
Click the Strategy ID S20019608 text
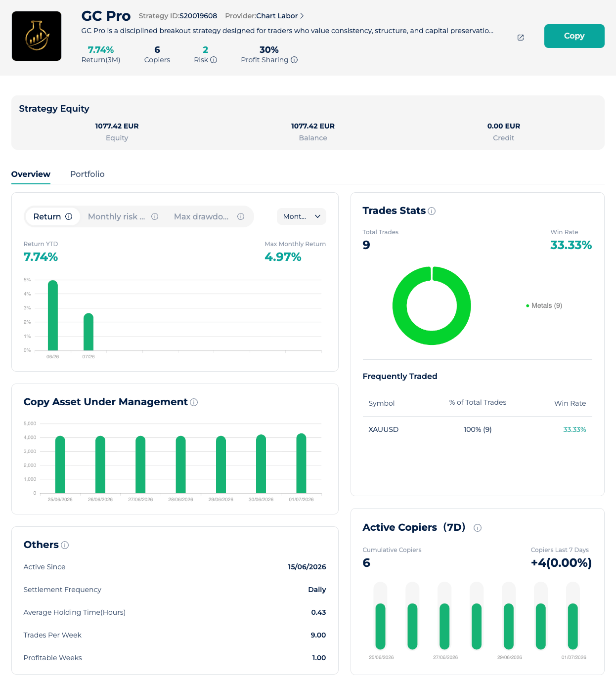tap(178, 16)
